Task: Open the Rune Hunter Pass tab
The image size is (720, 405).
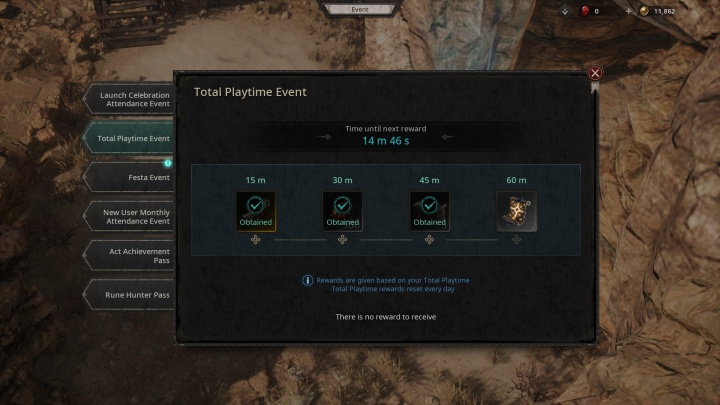Action: [129, 294]
